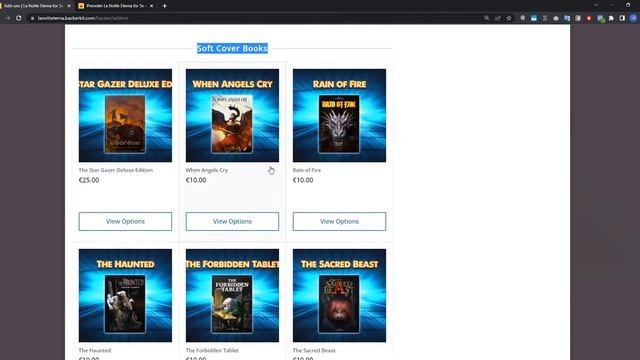Reload the page with the refresh icon
This screenshot has height=360, width=640.
coord(18,18)
